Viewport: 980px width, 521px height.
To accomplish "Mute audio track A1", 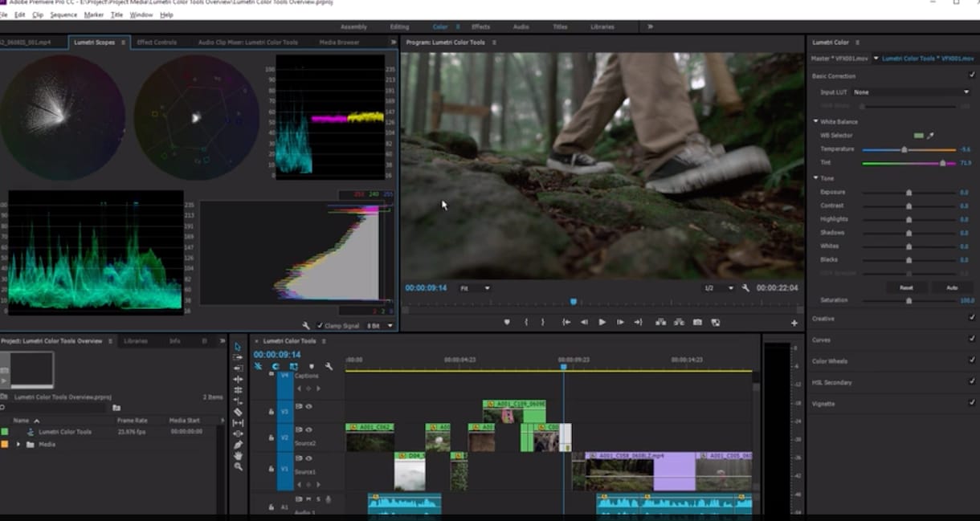I will 309,499.
